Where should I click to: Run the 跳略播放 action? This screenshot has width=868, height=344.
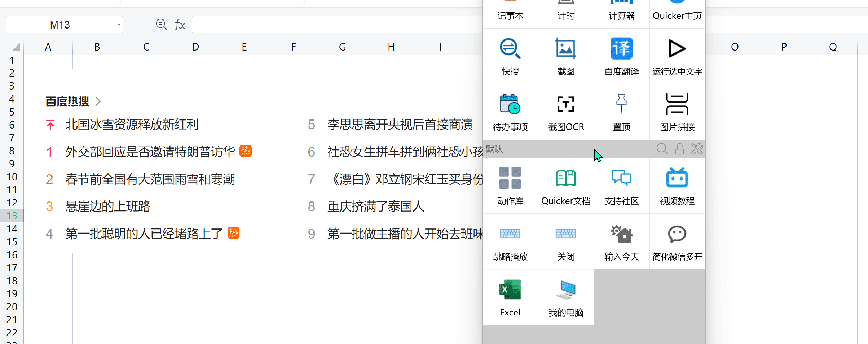tap(510, 241)
